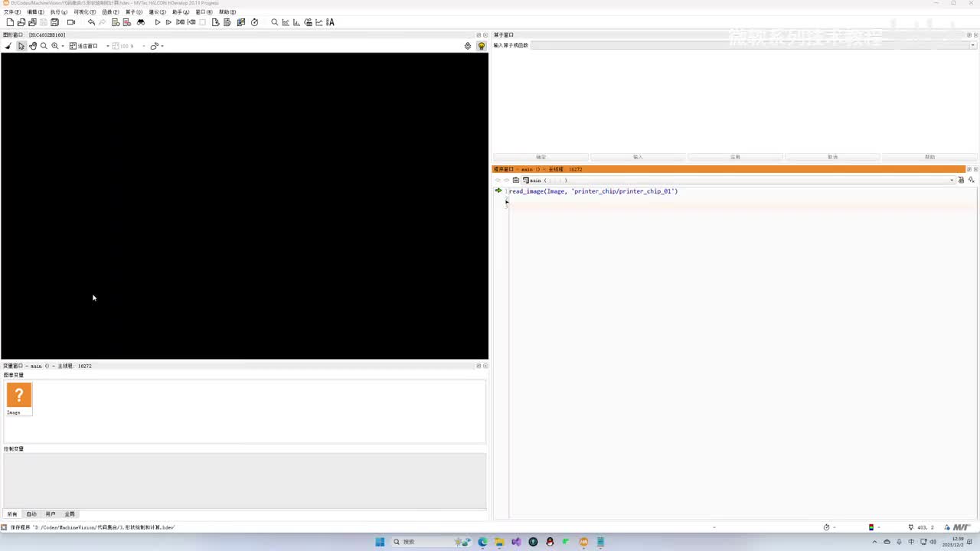Open the File menu (文件)
Viewport: 980px width, 551px height.
coord(12,12)
